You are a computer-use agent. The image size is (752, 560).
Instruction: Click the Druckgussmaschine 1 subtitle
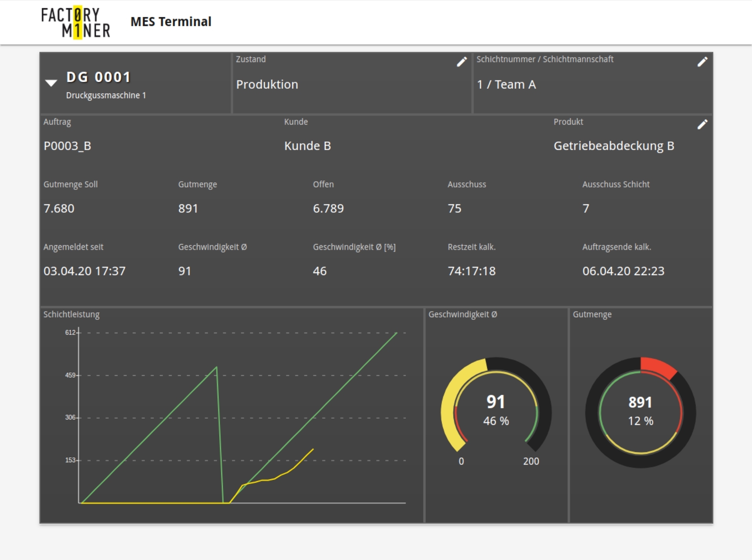(106, 95)
